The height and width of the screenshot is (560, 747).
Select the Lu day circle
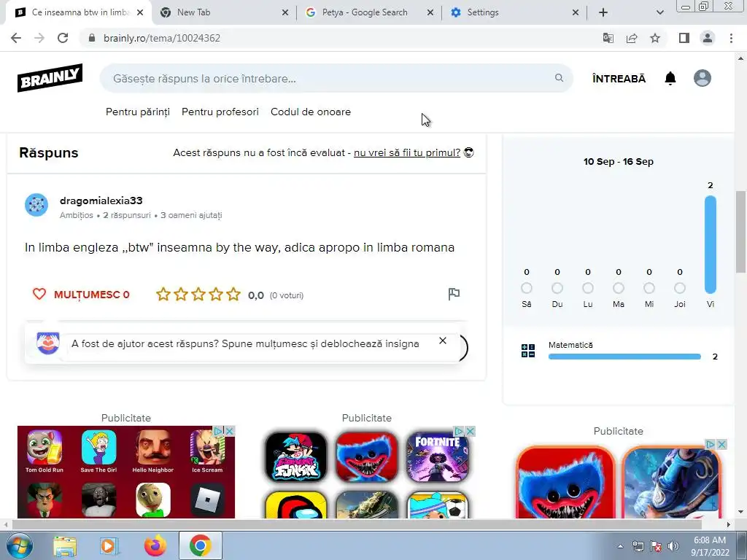588,288
